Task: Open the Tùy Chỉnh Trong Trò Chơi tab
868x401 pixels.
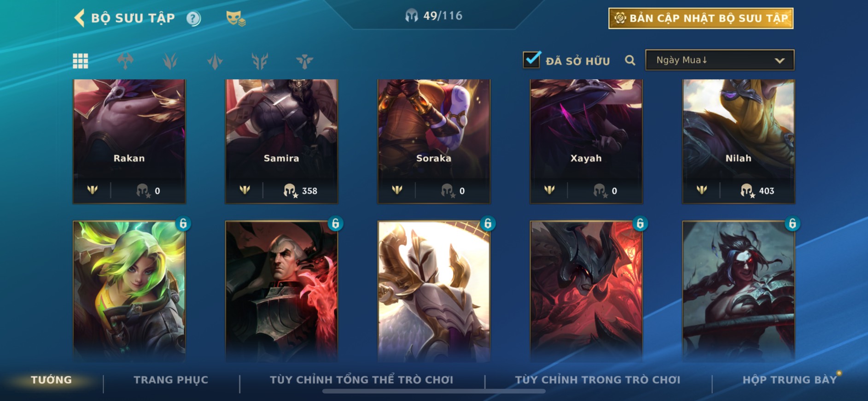Action: 597,380
